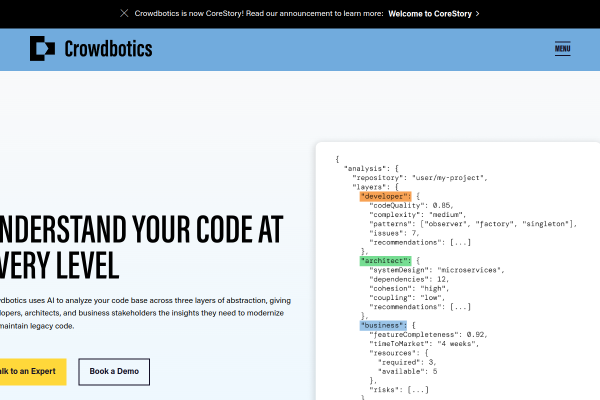Click the "systemDesign": "microservices" line
The width and height of the screenshot is (600, 400).
(437, 270)
